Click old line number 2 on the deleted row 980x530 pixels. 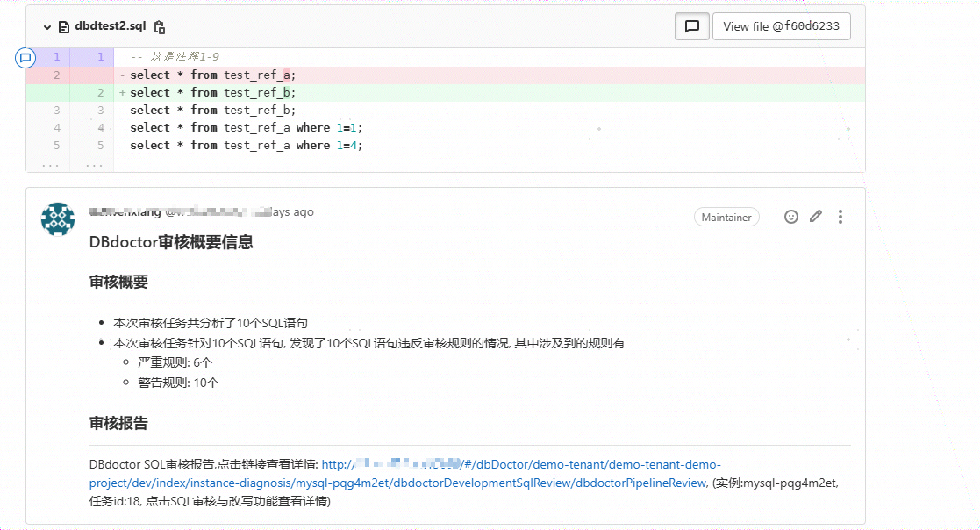click(56, 75)
